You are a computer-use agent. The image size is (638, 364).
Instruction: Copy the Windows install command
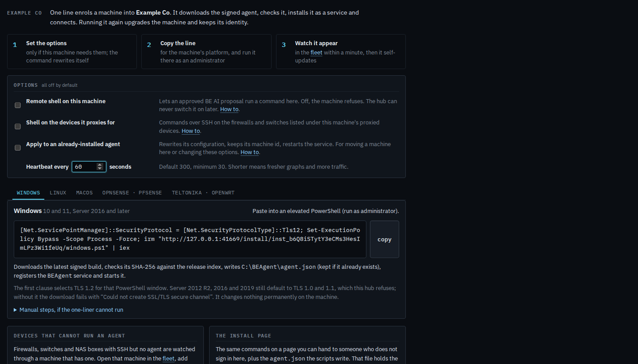click(x=385, y=239)
